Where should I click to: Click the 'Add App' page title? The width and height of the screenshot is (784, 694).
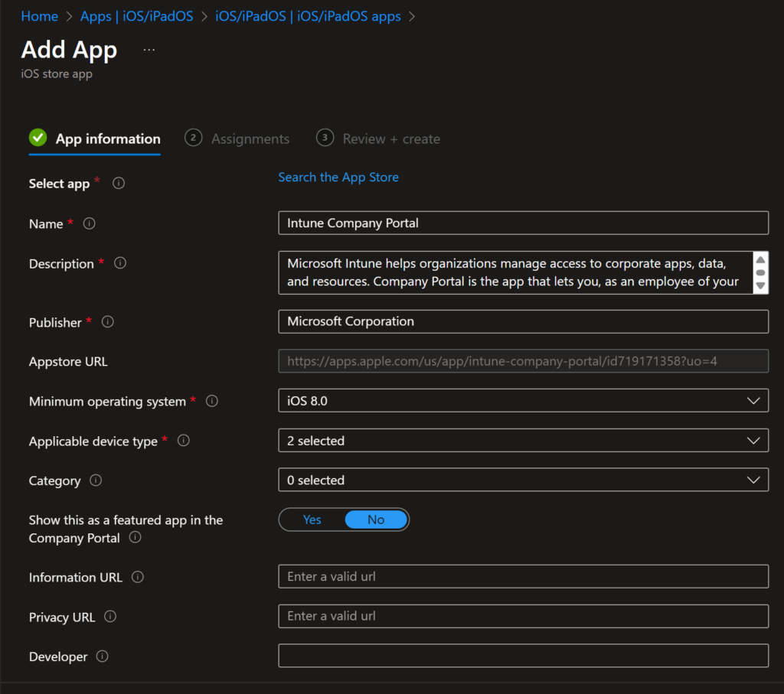[69, 50]
